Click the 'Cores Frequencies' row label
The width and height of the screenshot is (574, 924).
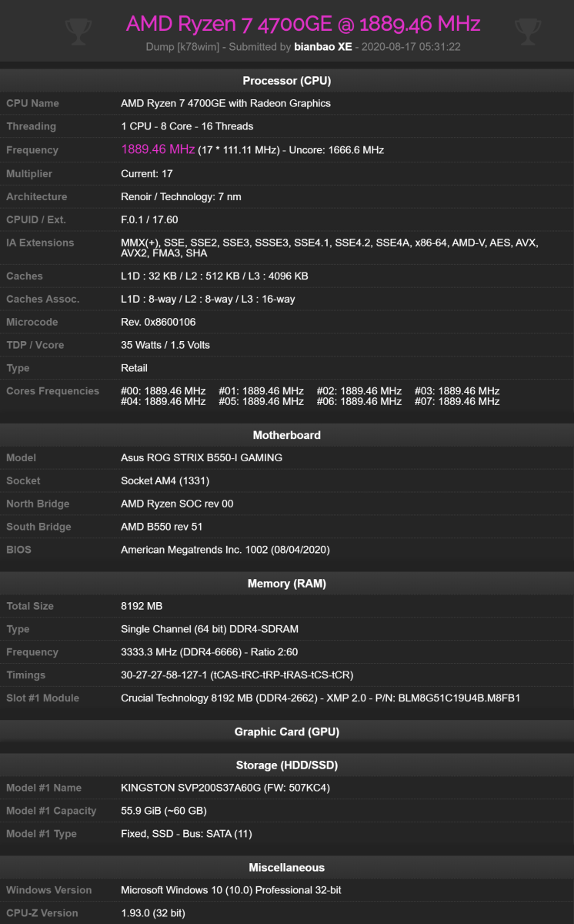pyautogui.click(x=52, y=391)
